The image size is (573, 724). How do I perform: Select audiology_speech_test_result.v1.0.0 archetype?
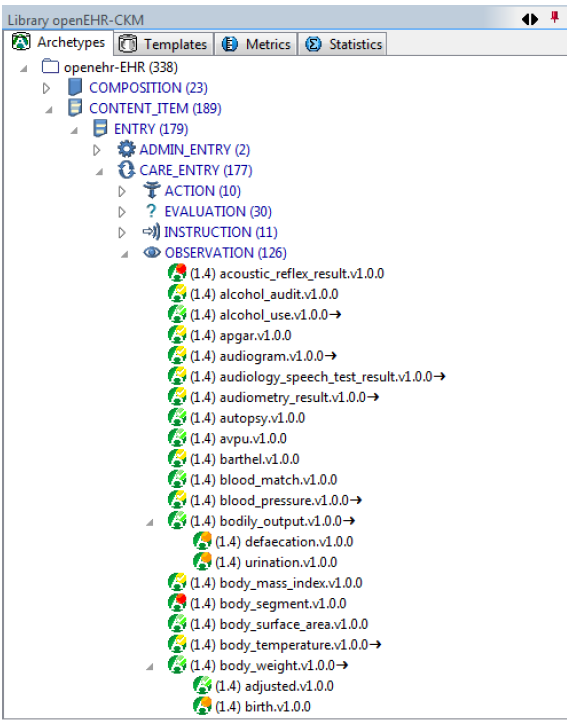(318, 377)
